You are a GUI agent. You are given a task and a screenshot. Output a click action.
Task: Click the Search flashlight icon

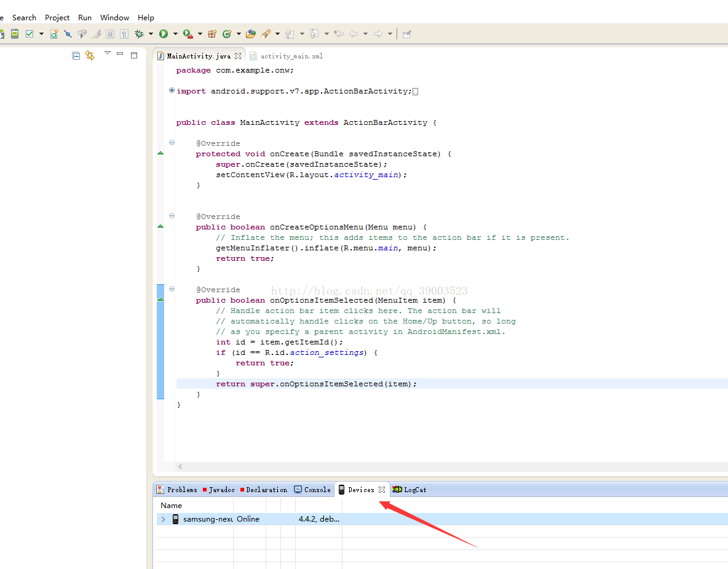click(x=266, y=34)
